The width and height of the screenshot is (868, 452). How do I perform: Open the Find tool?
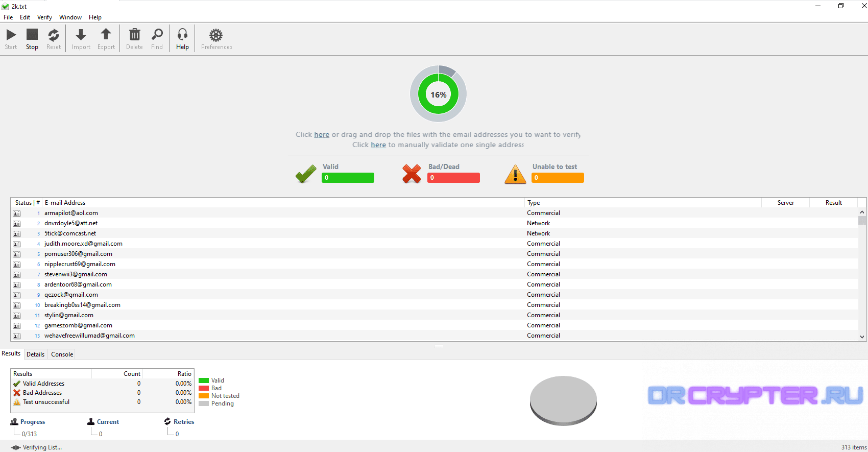click(x=157, y=39)
